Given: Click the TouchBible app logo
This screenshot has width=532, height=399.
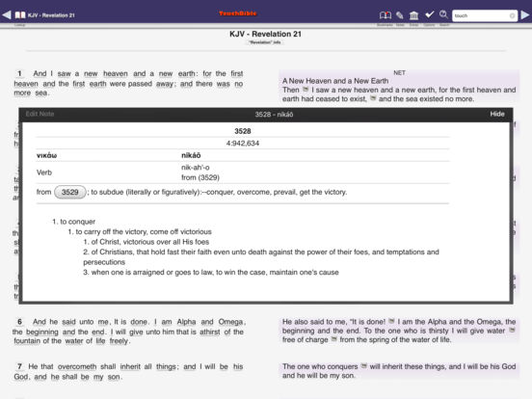Looking at the screenshot, I should (238, 13).
